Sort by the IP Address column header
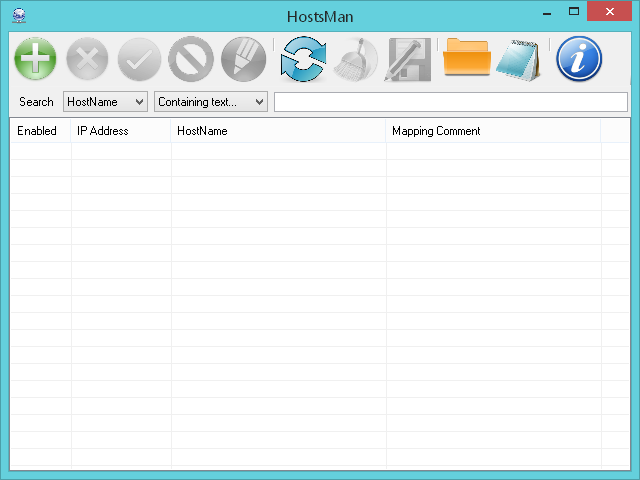 [121, 131]
